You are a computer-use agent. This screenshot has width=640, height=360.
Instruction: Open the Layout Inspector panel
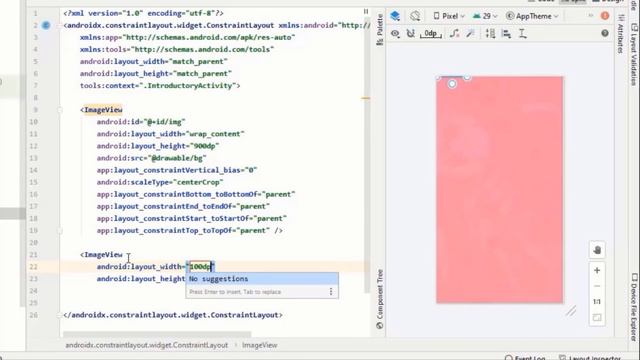(590, 358)
